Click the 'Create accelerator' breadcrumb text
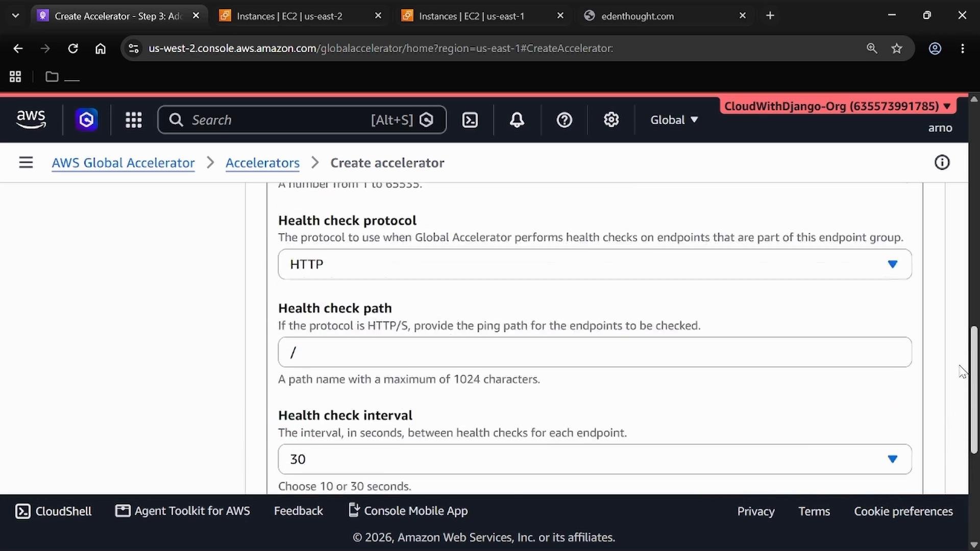This screenshot has height=551, width=980. tap(387, 163)
